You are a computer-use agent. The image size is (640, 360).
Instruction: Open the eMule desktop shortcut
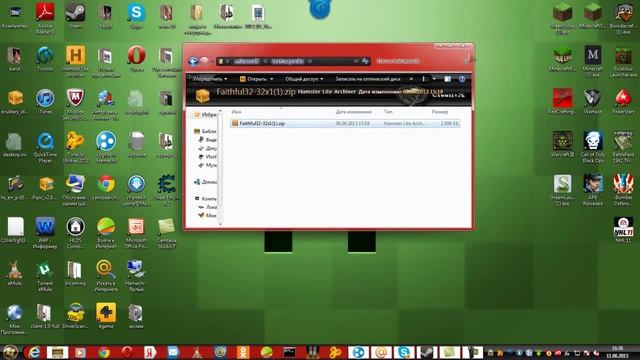point(15,273)
